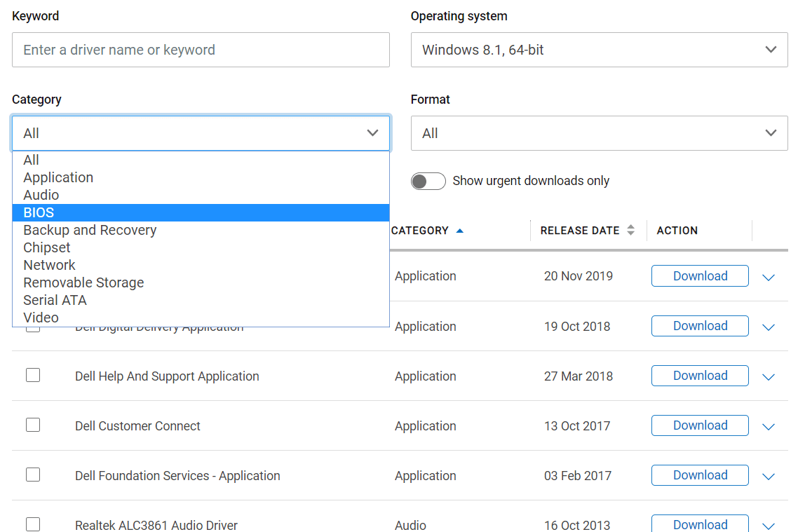Check the Dell Customer Connect box
Image resolution: width=798 pixels, height=532 pixels.
pos(33,425)
